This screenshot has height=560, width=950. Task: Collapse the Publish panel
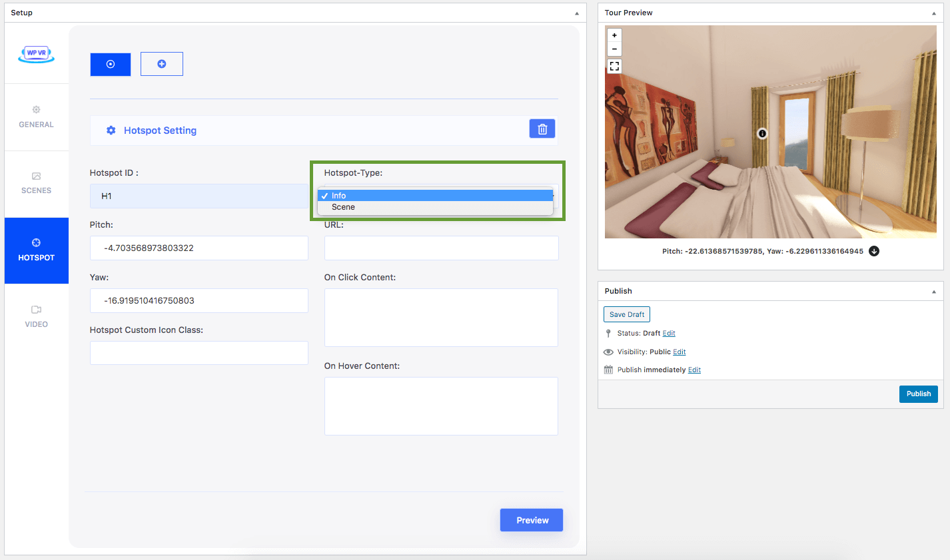point(934,292)
